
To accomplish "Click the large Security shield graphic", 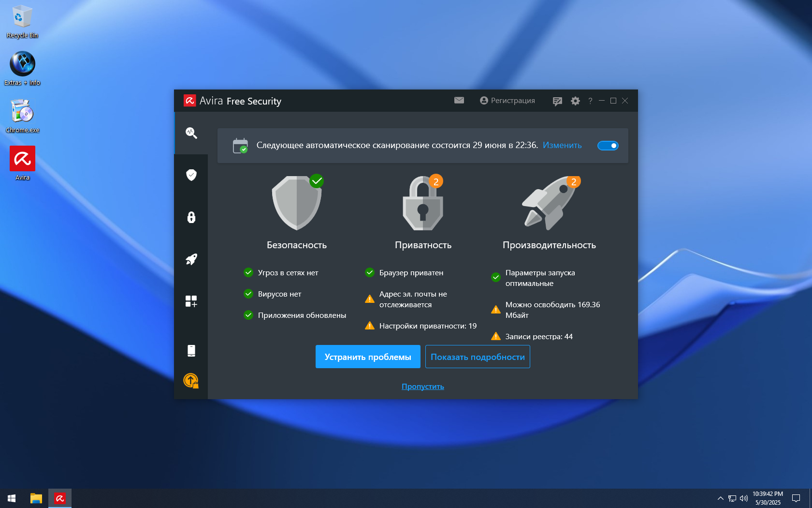I will 297,202.
